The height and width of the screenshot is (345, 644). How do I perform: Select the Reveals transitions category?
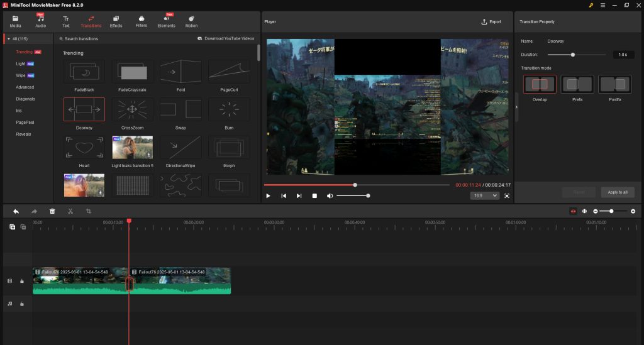23,134
